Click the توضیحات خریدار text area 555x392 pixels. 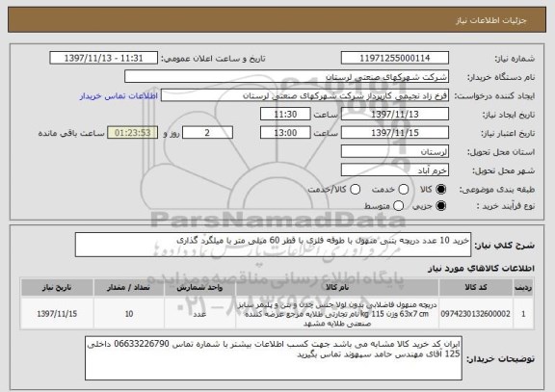[274, 358]
